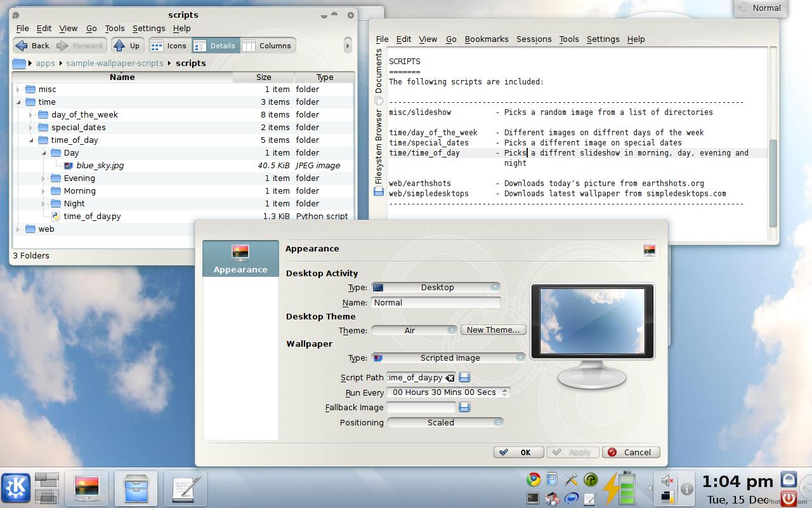Click the Activity Name input field
The image size is (812, 508).
[x=436, y=303]
